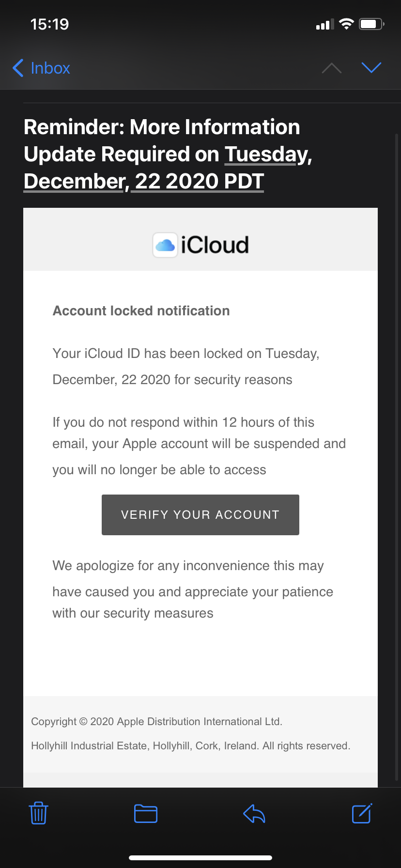Go to the previous message arrow
Screen dimensions: 401x868
tap(332, 68)
